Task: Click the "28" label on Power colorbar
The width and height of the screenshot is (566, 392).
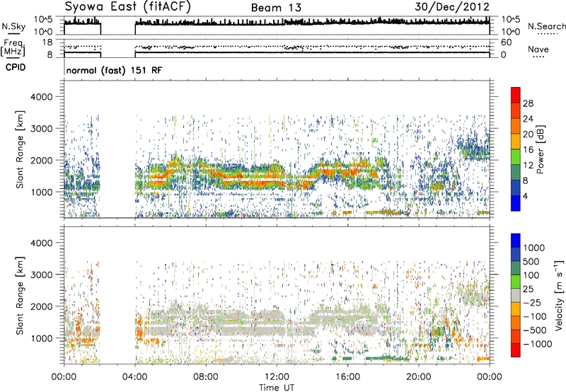Action: click(x=528, y=103)
